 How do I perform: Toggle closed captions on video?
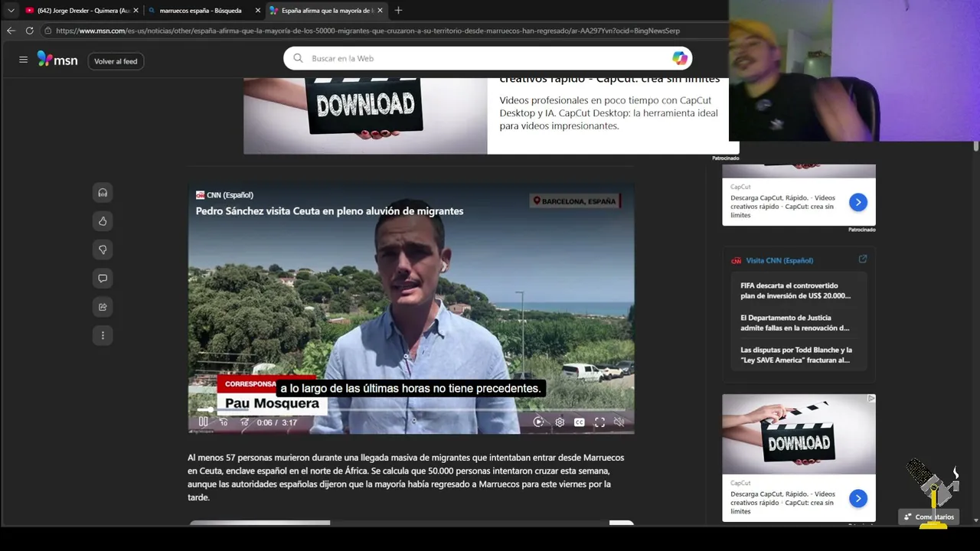coord(580,422)
